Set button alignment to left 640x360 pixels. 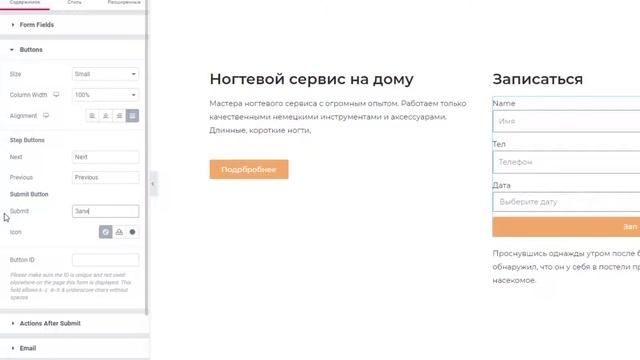[92, 116]
